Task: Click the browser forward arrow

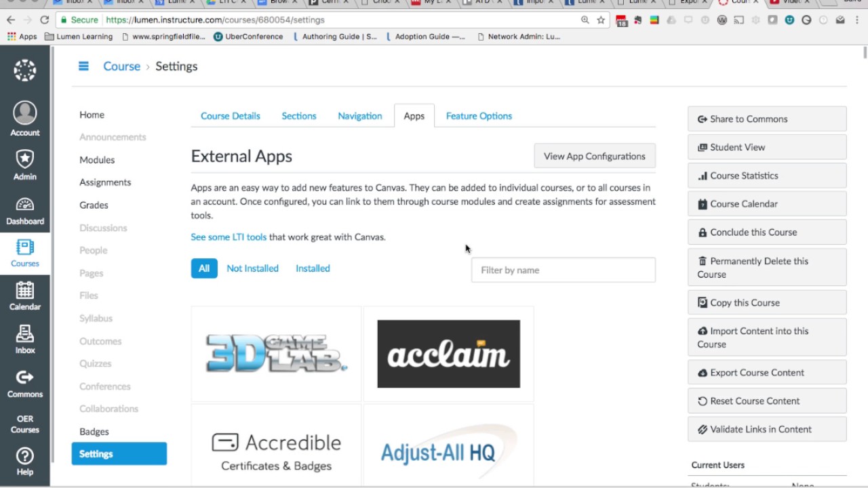Action: coord(28,20)
